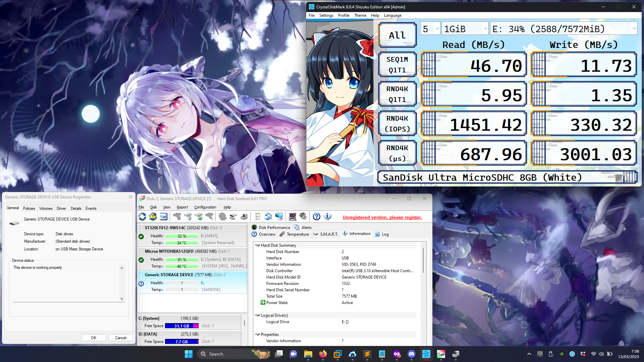Open Volumes tab in device properties
Viewport: 644px width, 362px height.
click(x=46, y=208)
